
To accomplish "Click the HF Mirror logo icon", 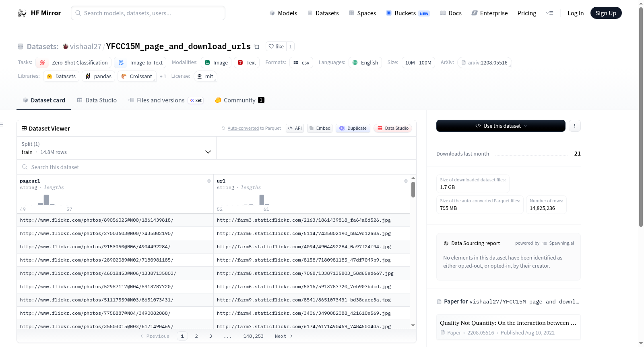I will [22, 13].
